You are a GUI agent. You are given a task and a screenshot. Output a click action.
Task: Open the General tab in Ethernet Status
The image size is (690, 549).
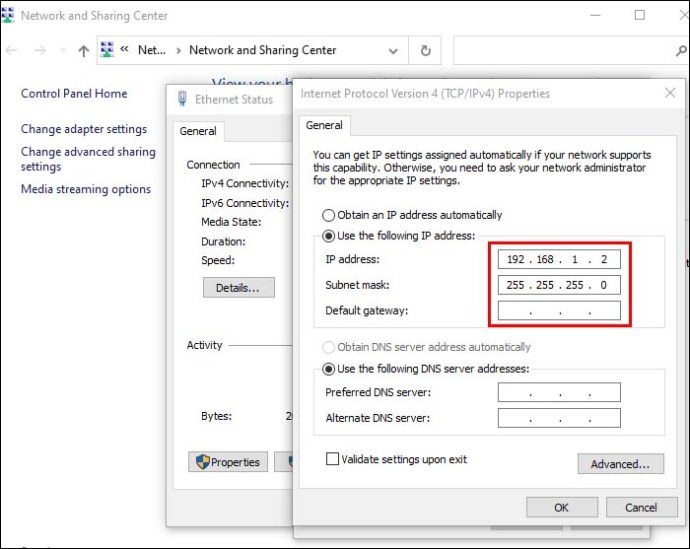pyautogui.click(x=198, y=131)
